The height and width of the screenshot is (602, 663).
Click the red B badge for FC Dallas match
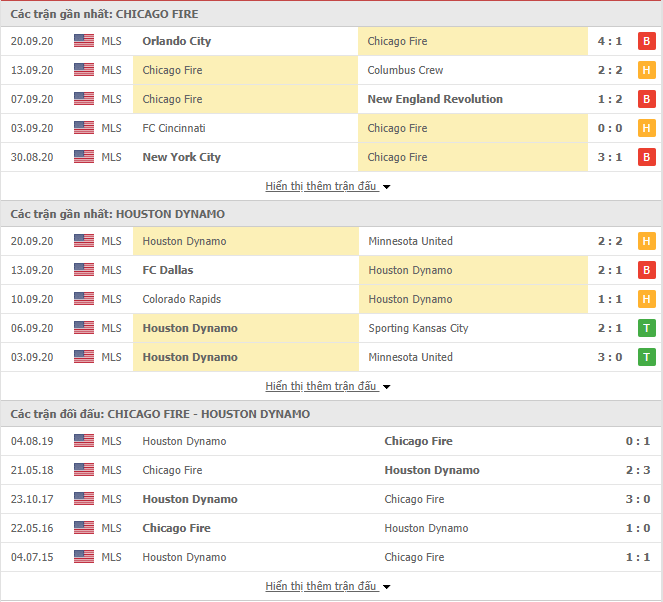point(647,270)
